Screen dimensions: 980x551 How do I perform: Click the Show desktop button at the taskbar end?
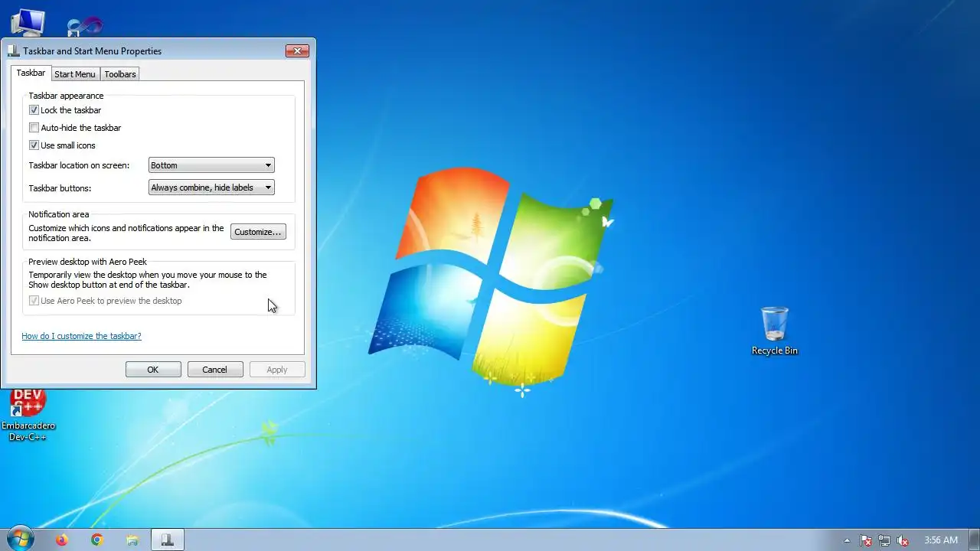[975, 540]
